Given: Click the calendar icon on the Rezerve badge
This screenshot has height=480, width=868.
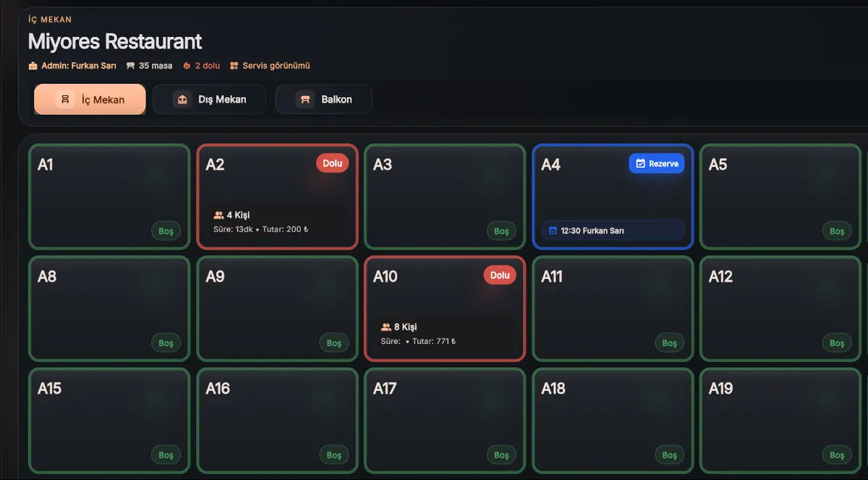Looking at the screenshot, I should (x=640, y=164).
